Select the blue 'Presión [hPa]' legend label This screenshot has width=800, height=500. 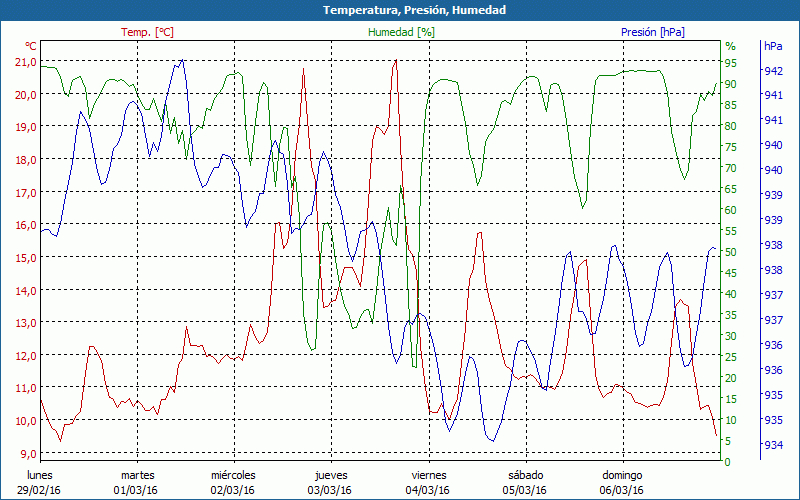click(x=653, y=32)
